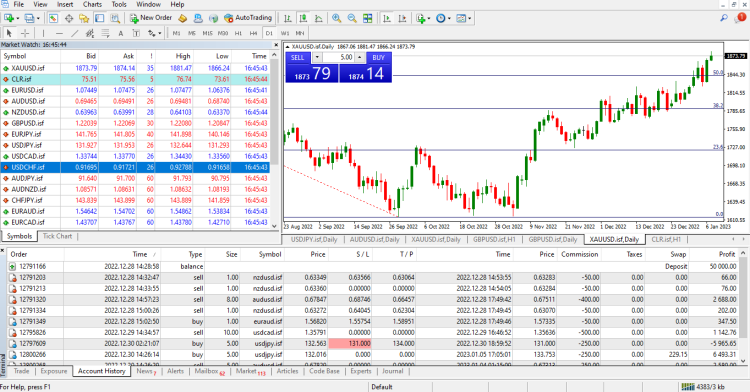This screenshot has height=392, width=750.
Task: Click the SELL 1873.79 button
Action: pyautogui.click(x=312, y=73)
